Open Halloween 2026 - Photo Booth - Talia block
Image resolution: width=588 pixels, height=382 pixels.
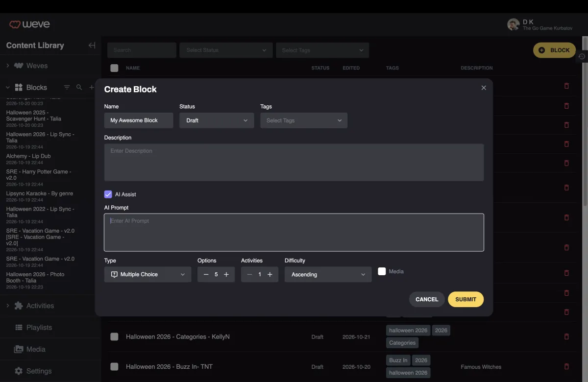[x=35, y=278]
